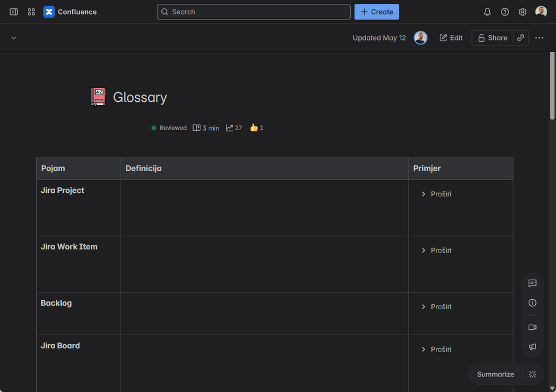The height and width of the screenshot is (392, 556).
Task: Click the video record icon
Action: 532,327
